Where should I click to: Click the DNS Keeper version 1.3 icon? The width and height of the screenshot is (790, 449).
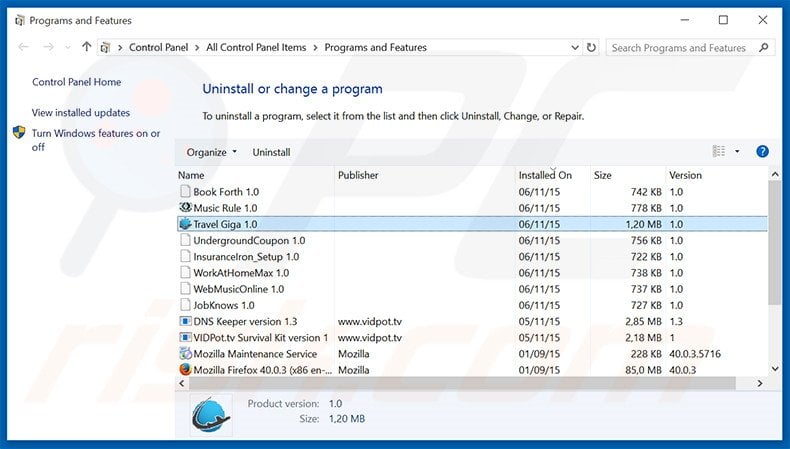[185, 321]
